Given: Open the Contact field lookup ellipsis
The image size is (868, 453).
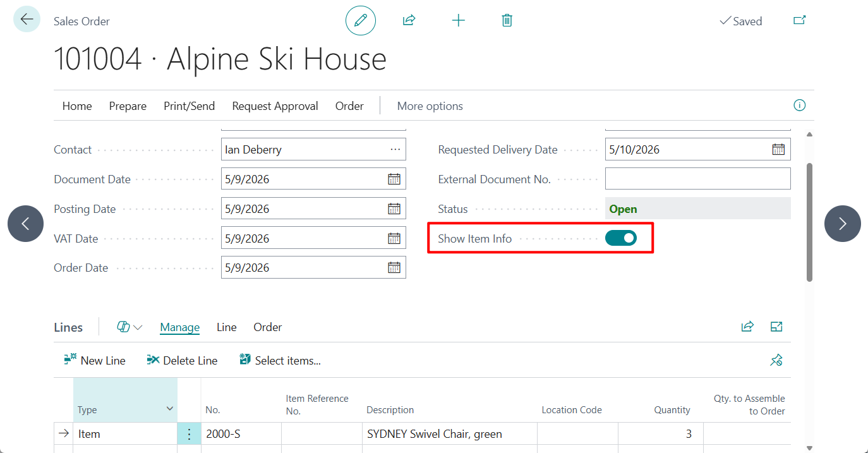Looking at the screenshot, I should pyautogui.click(x=395, y=149).
